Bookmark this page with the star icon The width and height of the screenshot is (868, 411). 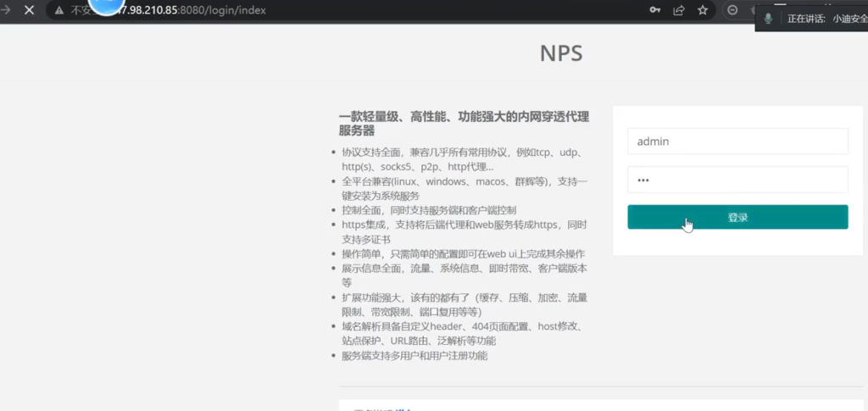coord(703,10)
